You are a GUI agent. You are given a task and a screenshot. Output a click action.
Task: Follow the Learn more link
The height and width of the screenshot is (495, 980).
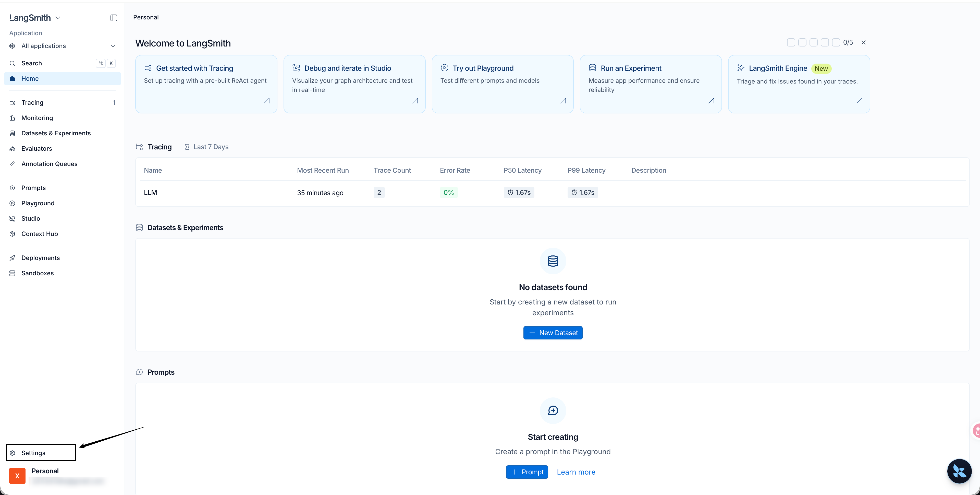point(576,472)
